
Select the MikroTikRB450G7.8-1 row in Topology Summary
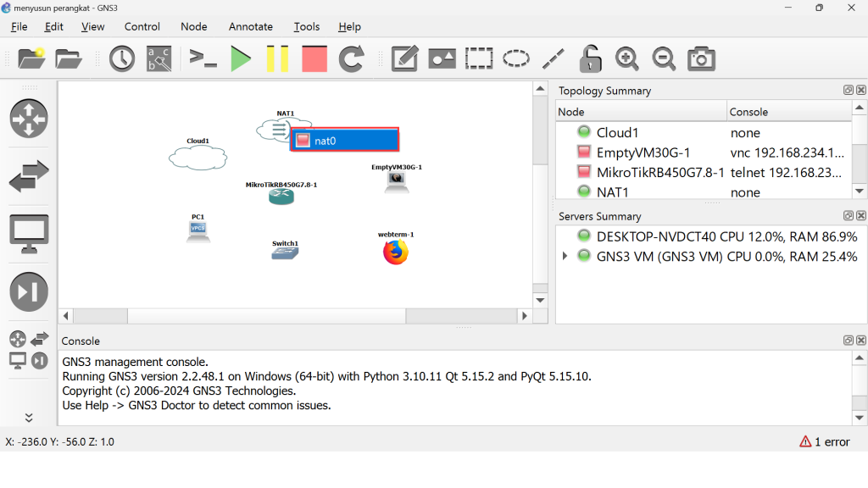(660, 173)
